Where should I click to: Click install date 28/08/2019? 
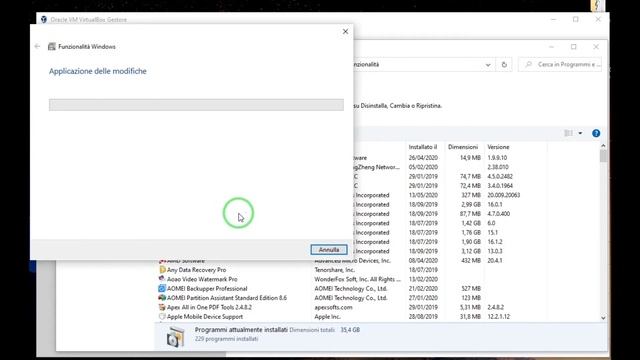tap(423, 317)
